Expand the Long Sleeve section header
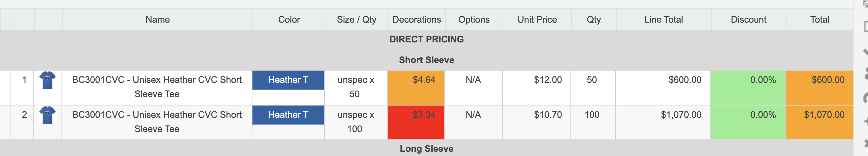 tap(426, 149)
